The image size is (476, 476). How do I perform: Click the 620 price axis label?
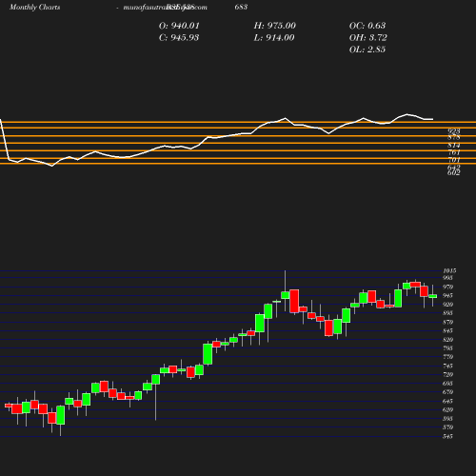[448, 410]
